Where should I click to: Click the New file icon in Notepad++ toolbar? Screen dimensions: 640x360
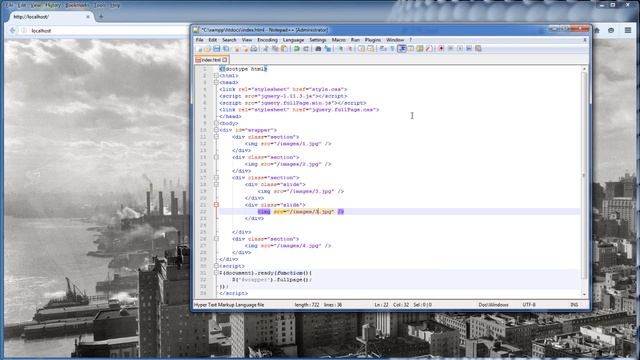click(199, 49)
